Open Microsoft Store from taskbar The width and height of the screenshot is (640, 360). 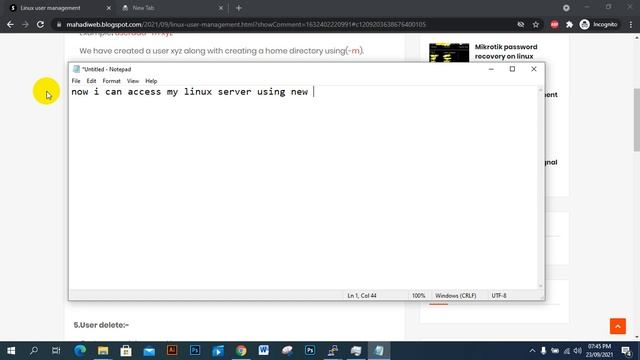(126, 351)
